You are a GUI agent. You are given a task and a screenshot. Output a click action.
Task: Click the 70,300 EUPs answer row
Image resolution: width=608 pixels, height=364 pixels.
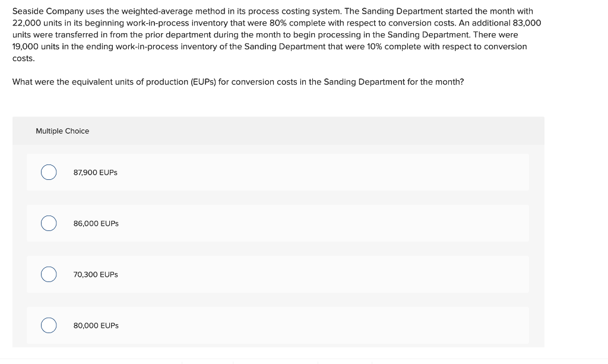pos(278,274)
